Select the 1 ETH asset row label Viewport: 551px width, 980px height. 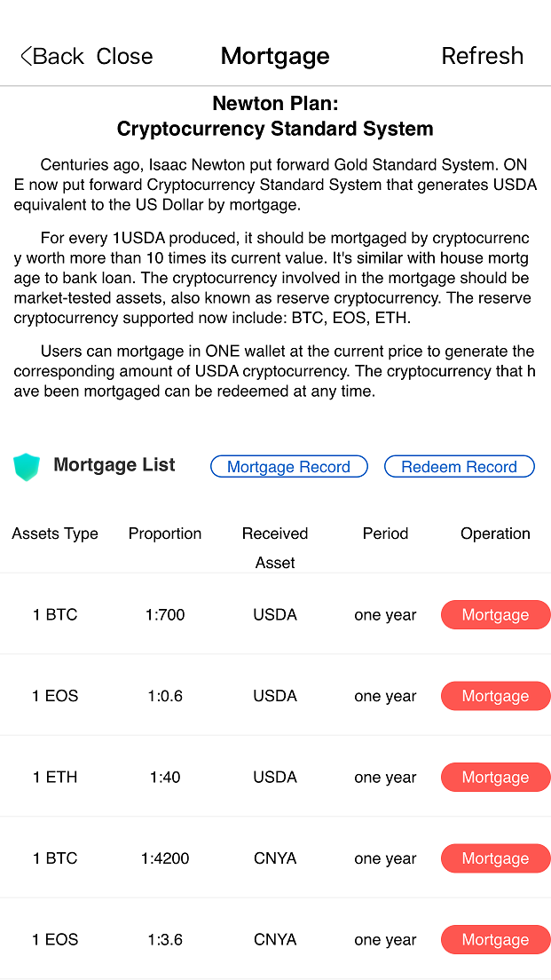tap(55, 778)
